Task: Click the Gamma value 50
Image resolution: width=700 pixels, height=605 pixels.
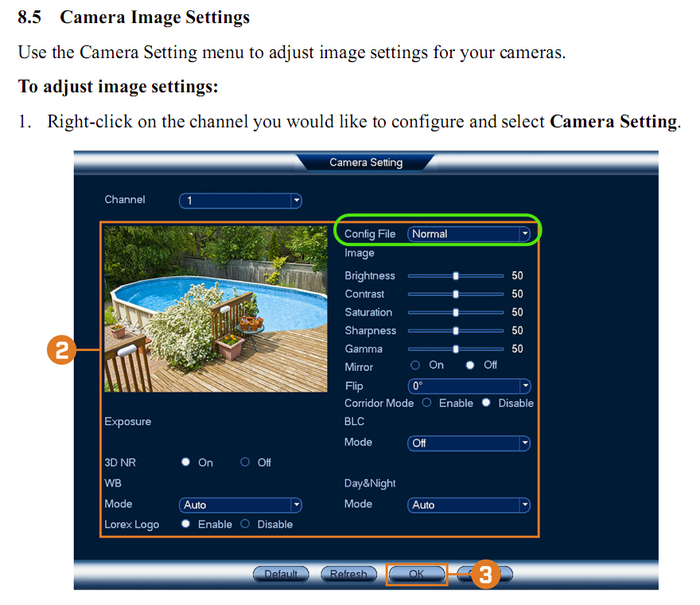Action: tap(517, 349)
